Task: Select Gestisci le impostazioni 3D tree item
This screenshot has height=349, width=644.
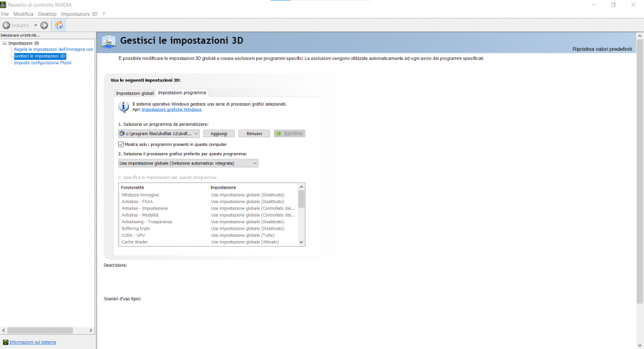Action: [39, 56]
